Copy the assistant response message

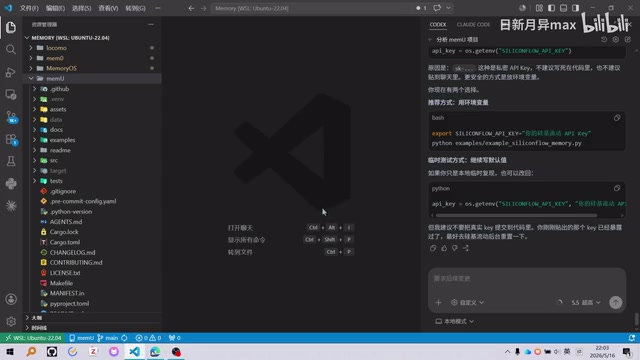tap(433, 248)
